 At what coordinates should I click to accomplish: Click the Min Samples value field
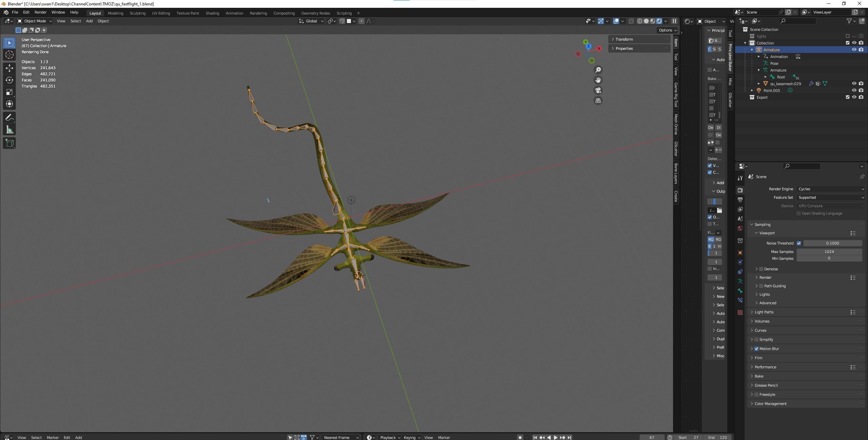coord(829,259)
